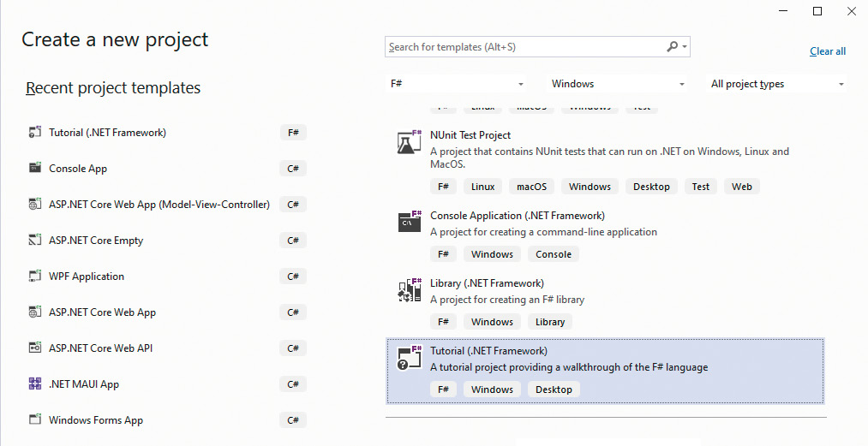
Task: Click C# tag beside WPF Application
Action: tap(293, 277)
